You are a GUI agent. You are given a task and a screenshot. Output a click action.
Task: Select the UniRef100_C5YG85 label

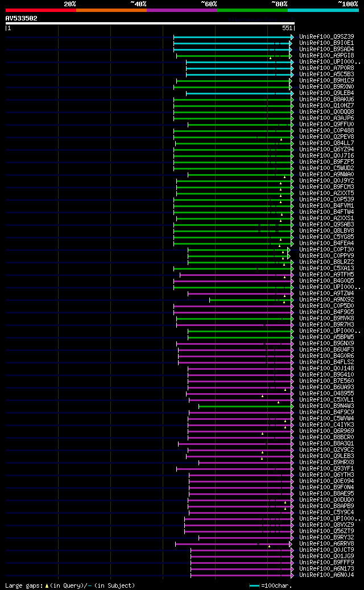[x=326, y=237]
